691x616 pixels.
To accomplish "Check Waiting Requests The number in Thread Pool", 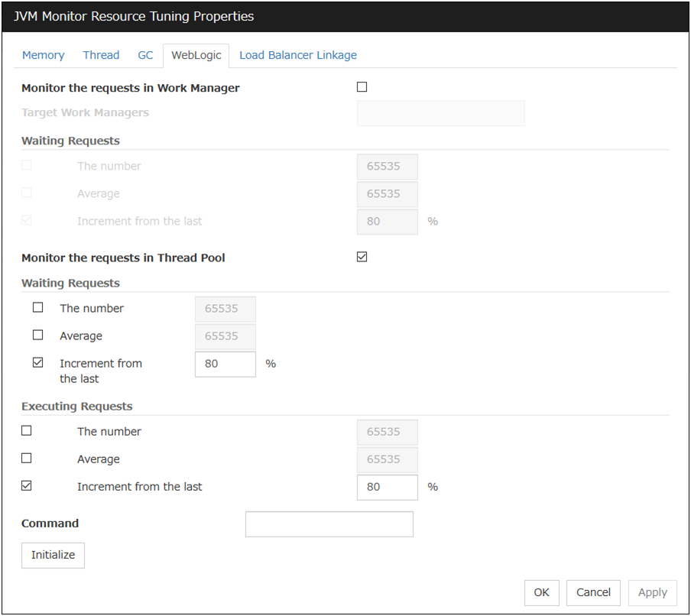I will (38, 308).
